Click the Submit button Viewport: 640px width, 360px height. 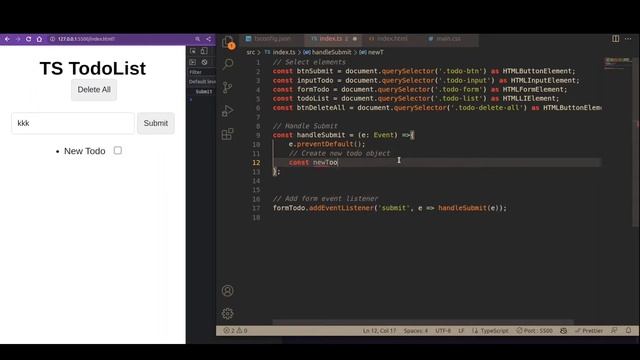(156, 123)
